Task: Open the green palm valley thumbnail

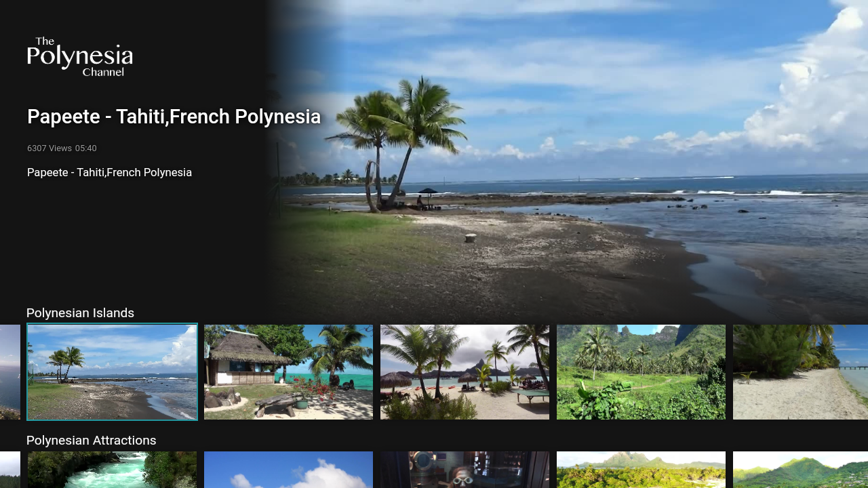Action: tap(641, 372)
